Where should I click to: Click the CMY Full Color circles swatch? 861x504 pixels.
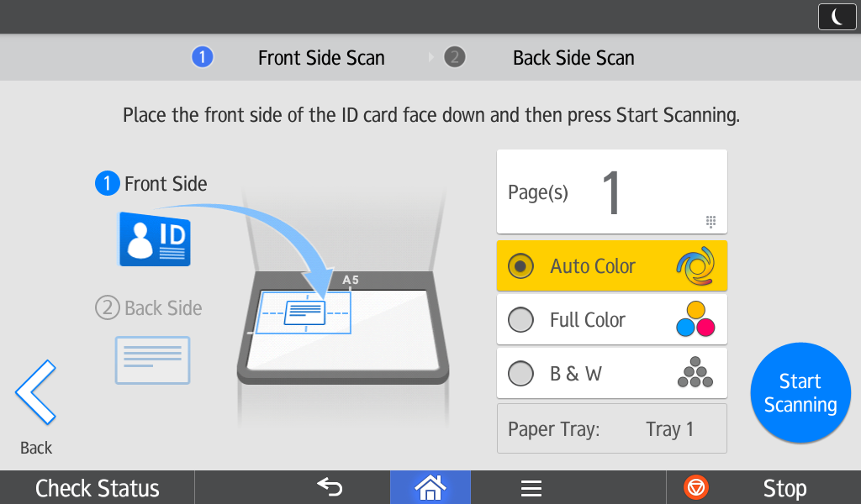click(695, 320)
